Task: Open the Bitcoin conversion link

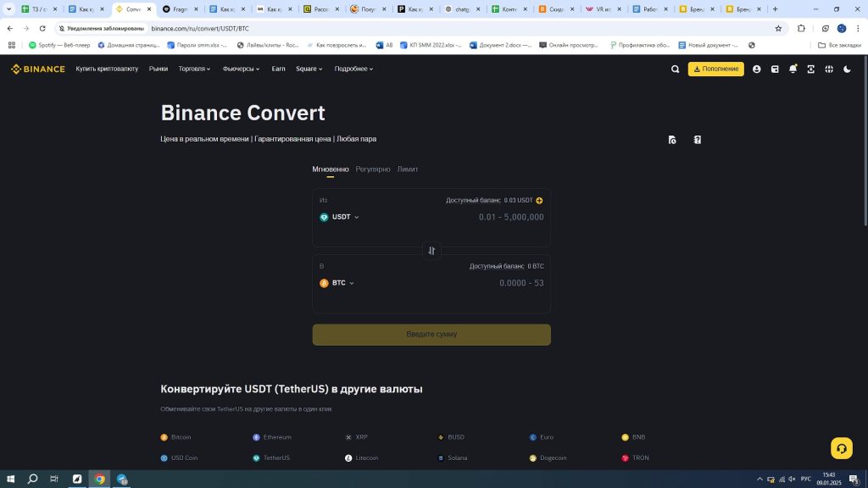Action: pos(176,437)
